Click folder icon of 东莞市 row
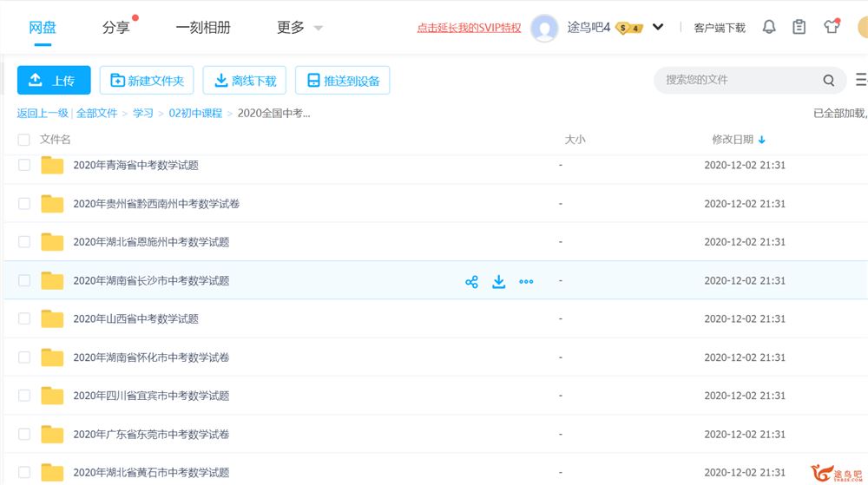 click(52, 434)
